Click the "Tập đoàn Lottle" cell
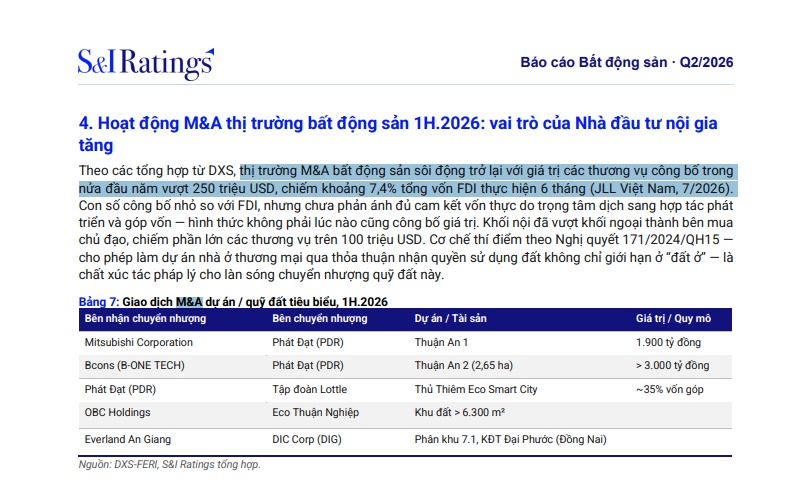Screen dimensions: 790x483 [309, 389]
